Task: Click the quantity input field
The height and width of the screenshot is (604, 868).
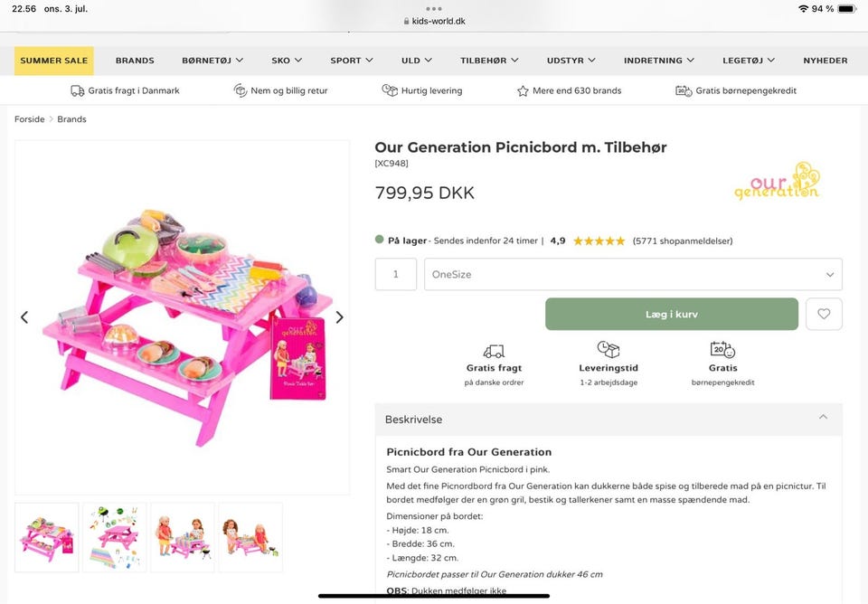Action: coord(395,274)
